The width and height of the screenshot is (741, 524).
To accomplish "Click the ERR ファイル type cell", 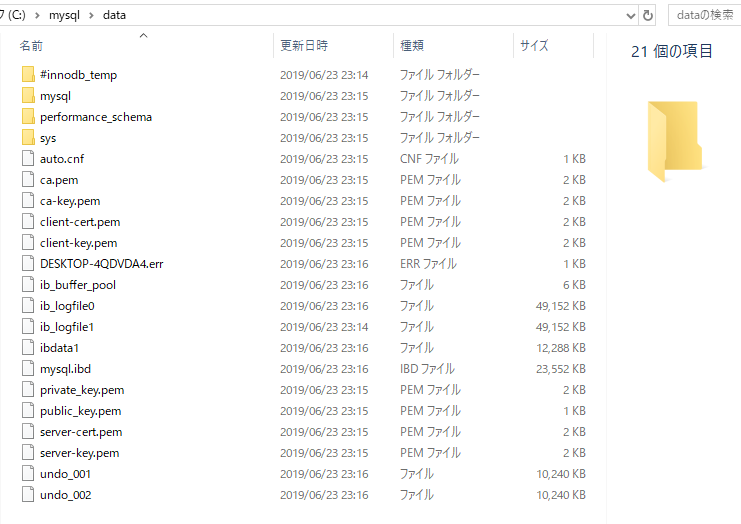I will point(428,264).
